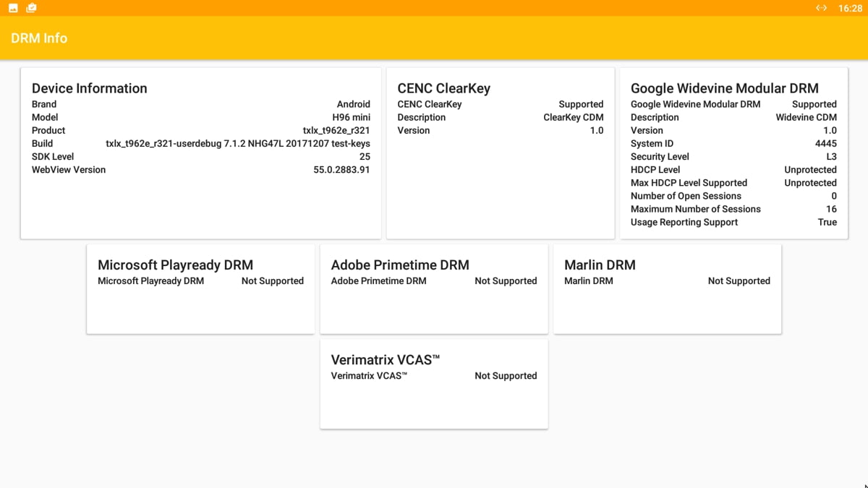Select the Verimatrix VCAS card heading
This screenshot has width=868, height=488.
386,359
